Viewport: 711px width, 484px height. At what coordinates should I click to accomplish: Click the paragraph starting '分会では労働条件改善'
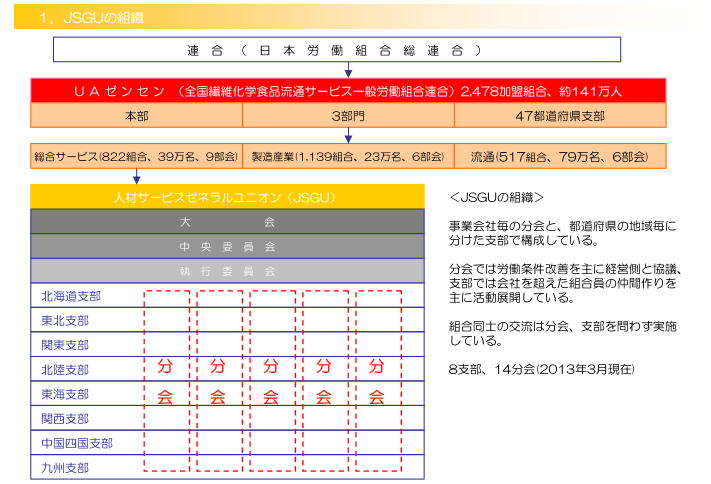[x=565, y=283]
